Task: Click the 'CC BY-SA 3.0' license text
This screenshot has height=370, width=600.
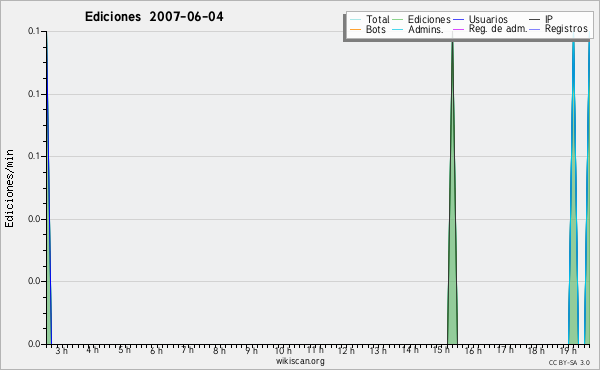Action: (x=569, y=362)
